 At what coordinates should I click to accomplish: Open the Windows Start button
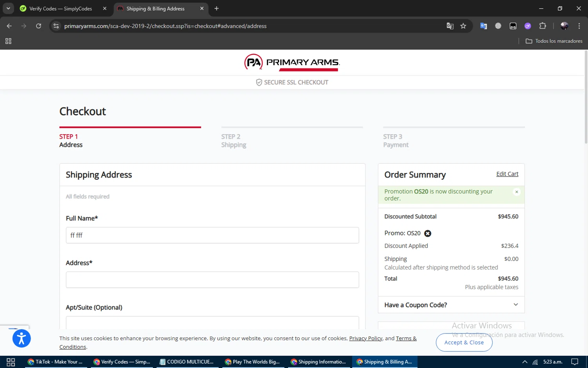coord(11,362)
